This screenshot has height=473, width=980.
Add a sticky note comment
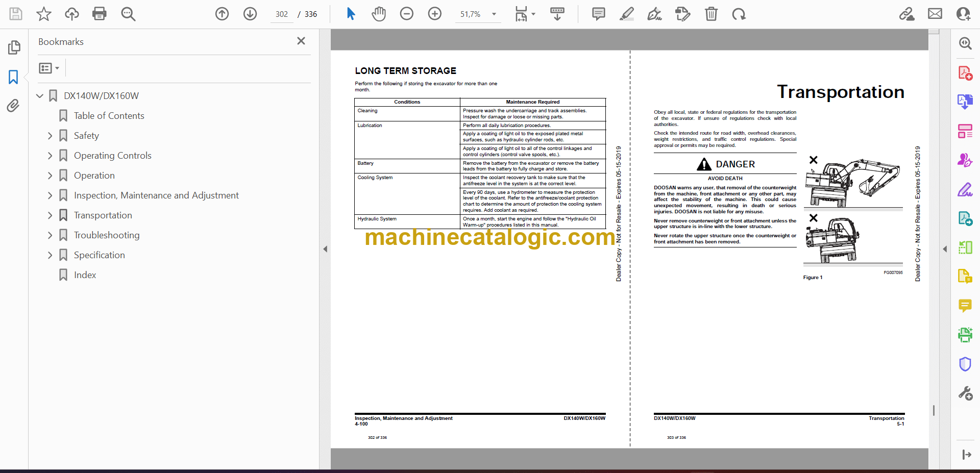pos(598,14)
